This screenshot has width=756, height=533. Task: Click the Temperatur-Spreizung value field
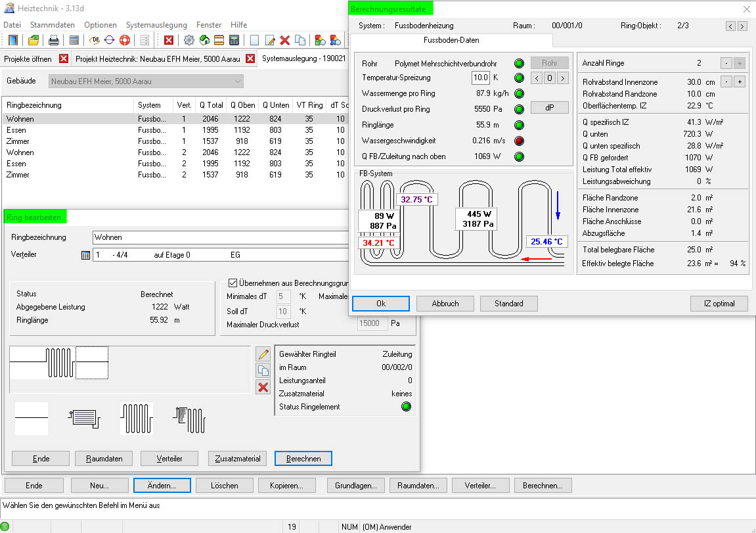tap(481, 78)
